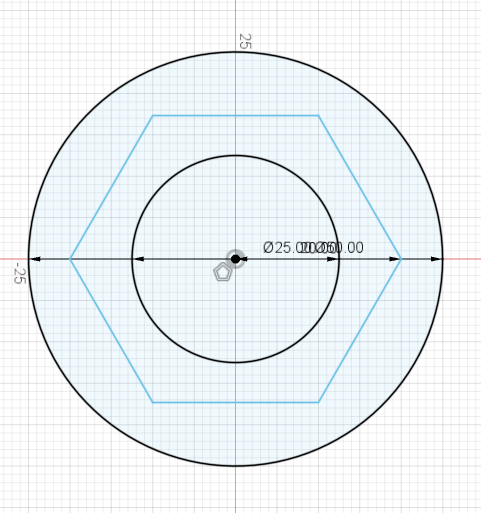Click the hexagon's bottom-right corner vertex

318,402
